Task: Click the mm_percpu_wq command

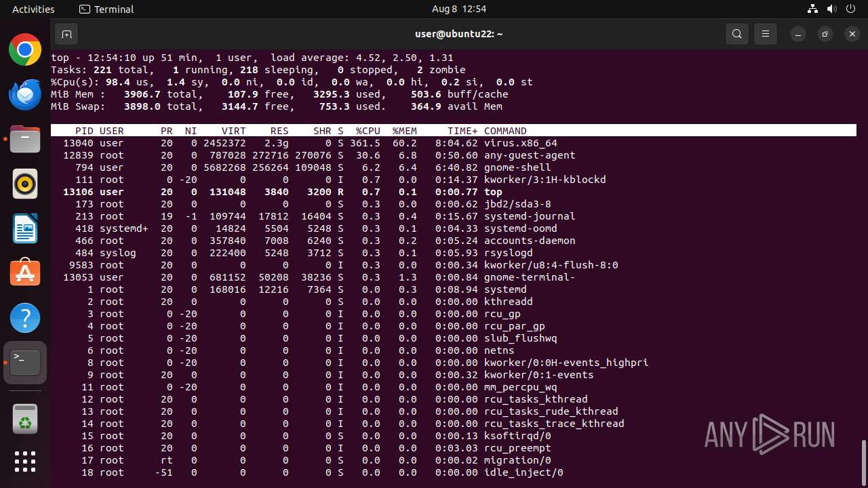Action: tap(520, 387)
